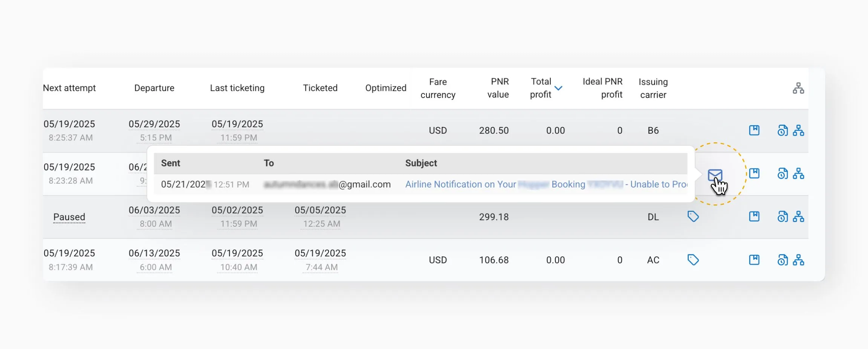Click bookmark icon beside the envelope icon
Viewport: 868px width, 349px height.
(754, 173)
